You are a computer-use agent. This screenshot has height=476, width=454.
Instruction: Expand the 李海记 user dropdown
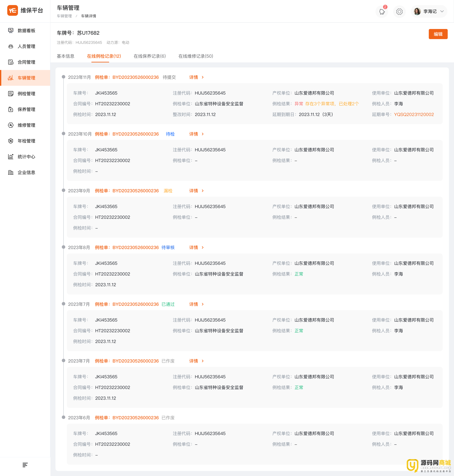click(x=442, y=11)
